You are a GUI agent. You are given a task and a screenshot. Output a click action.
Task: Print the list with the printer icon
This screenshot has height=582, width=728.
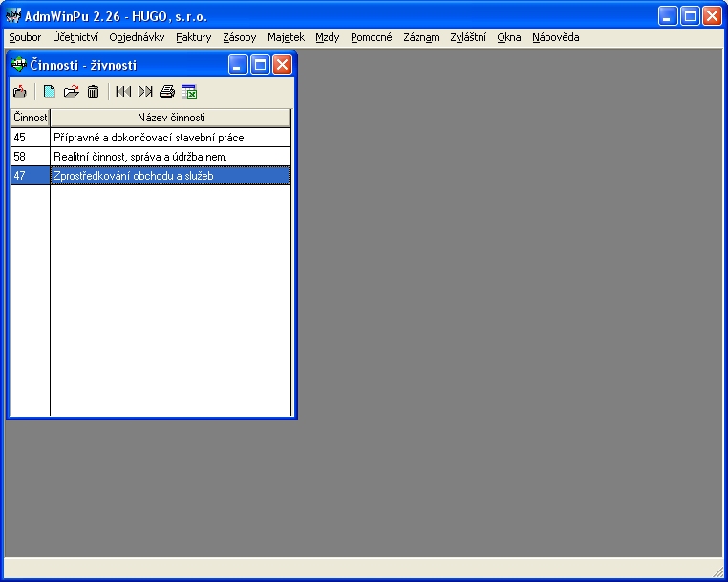(167, 92)
